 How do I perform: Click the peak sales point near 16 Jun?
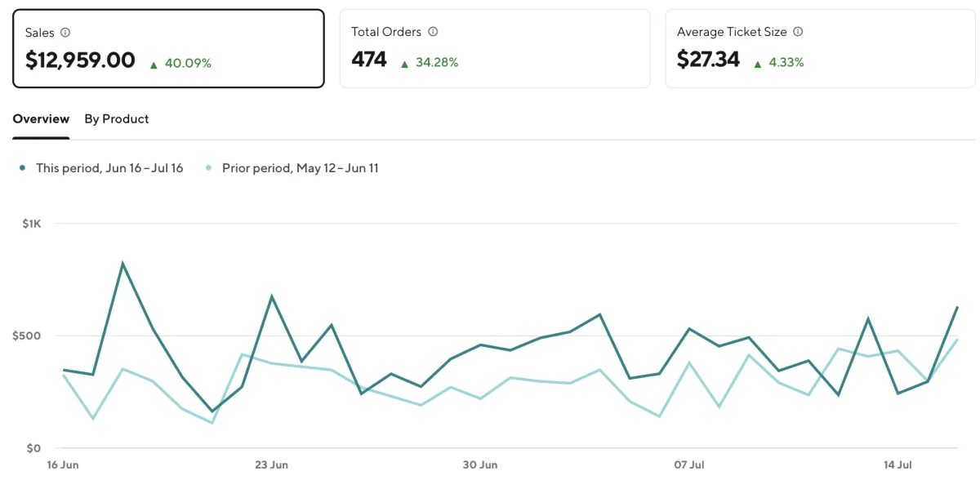pos(121,263)
